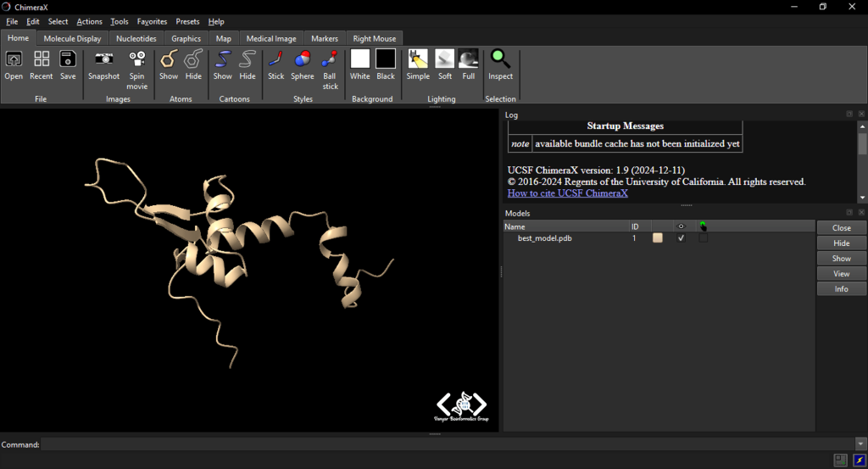Click Close button in Models panel
The image size is (868, 469).
(x=842, y=227)
